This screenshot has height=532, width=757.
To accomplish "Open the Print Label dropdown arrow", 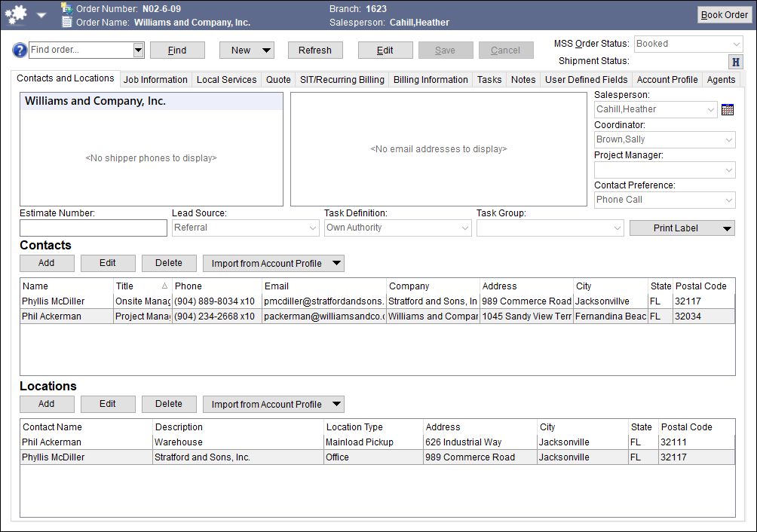I will click(726, 228).
